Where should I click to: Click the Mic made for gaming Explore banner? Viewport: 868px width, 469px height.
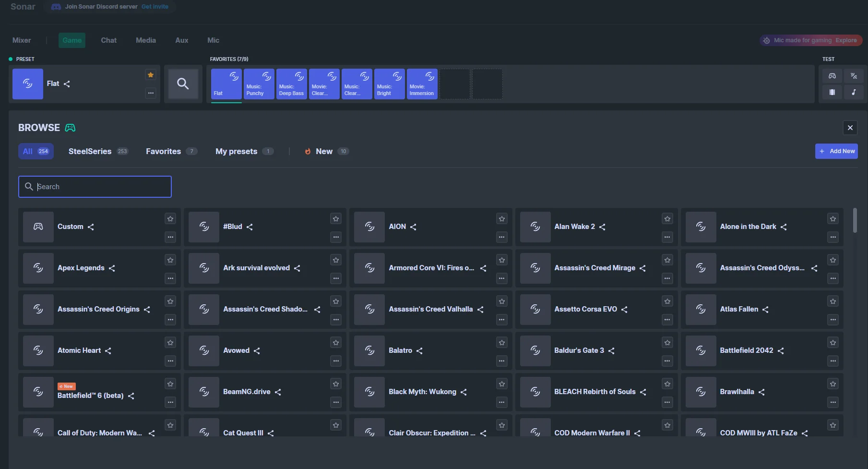coord(811,40)
